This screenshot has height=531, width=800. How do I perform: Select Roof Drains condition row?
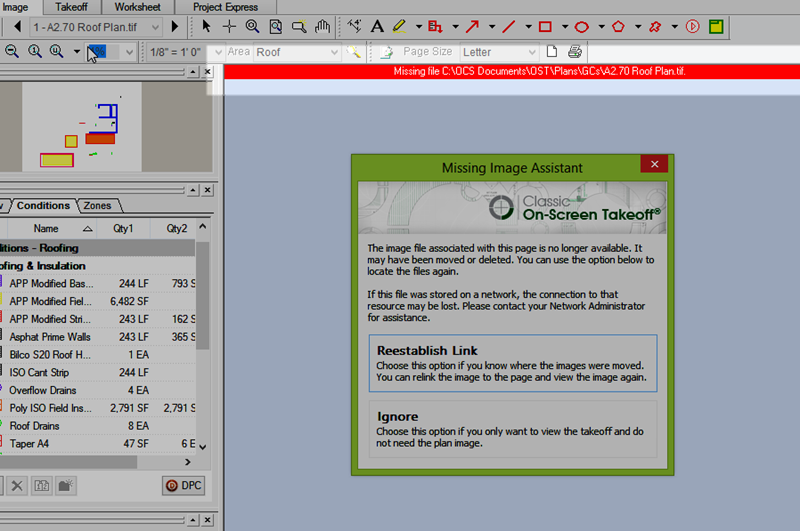click(97, 426)
